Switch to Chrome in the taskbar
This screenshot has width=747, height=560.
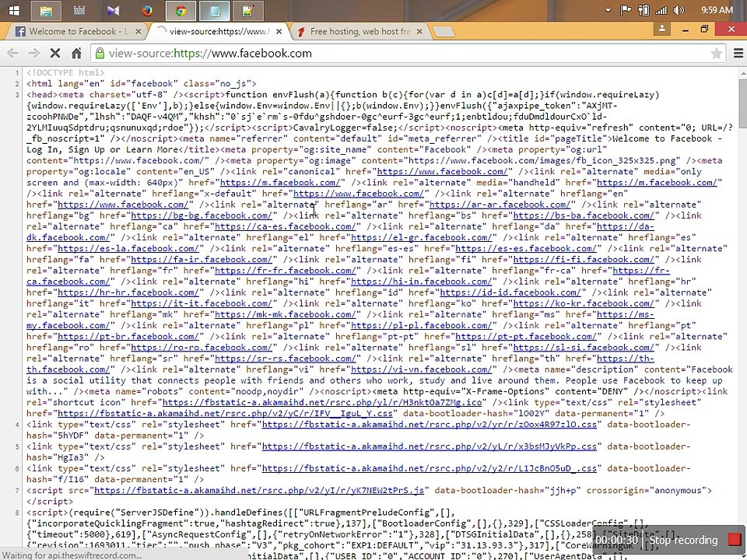181,10
